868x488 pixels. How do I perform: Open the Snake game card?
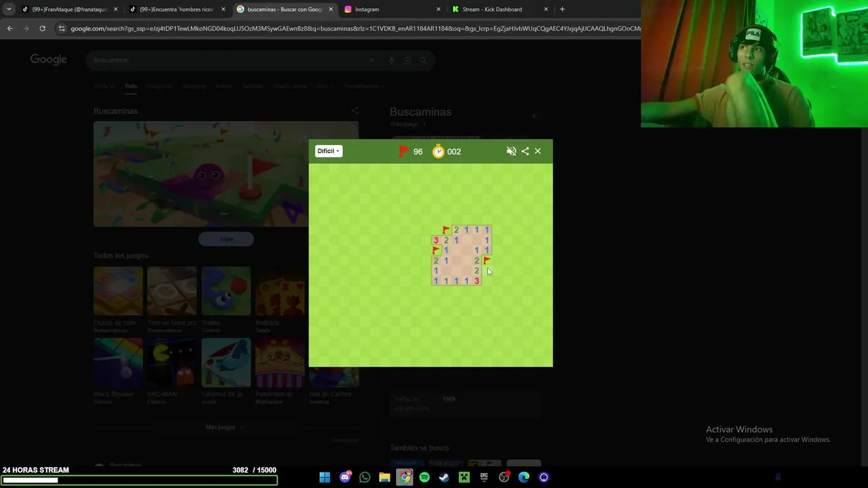pos(226,296)
